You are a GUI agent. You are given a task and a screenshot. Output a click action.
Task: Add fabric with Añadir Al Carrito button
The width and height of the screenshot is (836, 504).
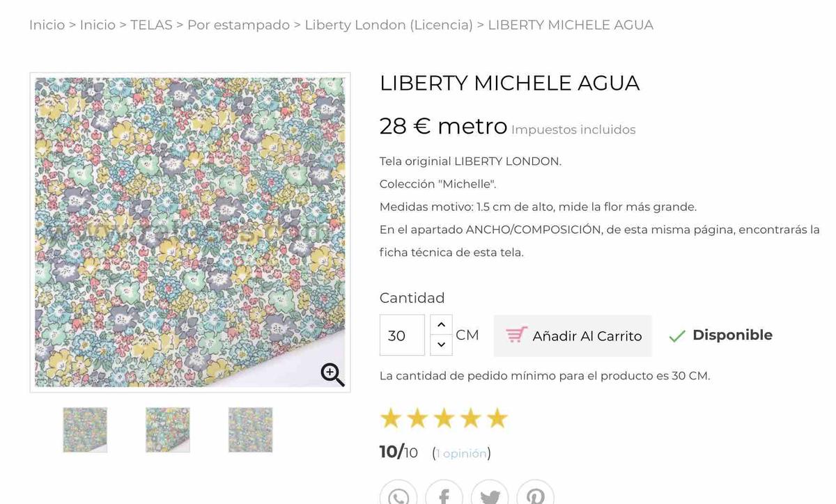(573, 336)
